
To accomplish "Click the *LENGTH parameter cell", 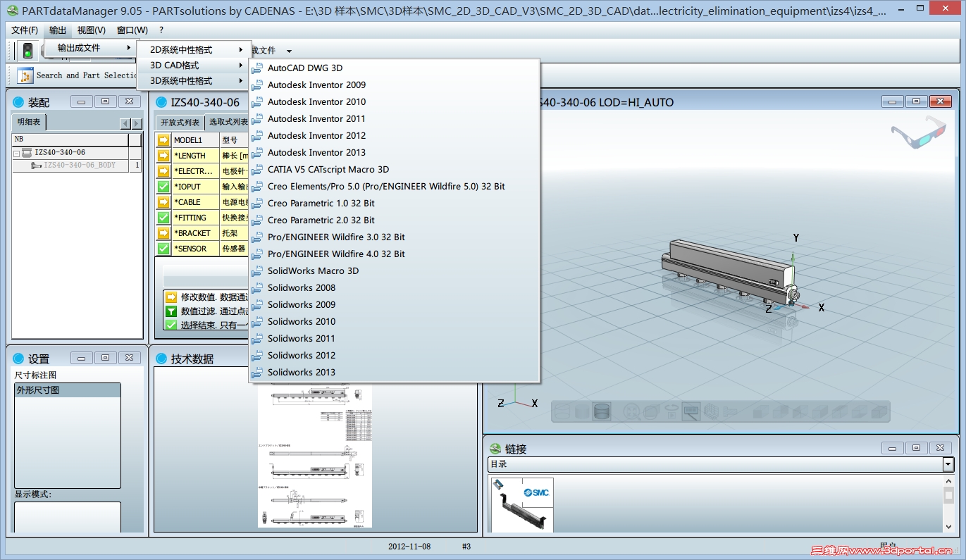I will [x=196, y=156].
